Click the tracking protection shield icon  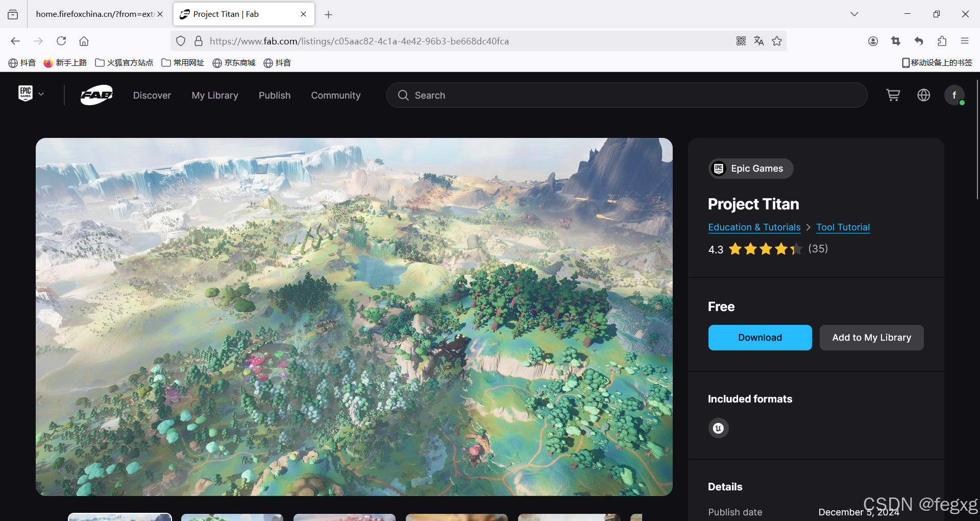181,41
